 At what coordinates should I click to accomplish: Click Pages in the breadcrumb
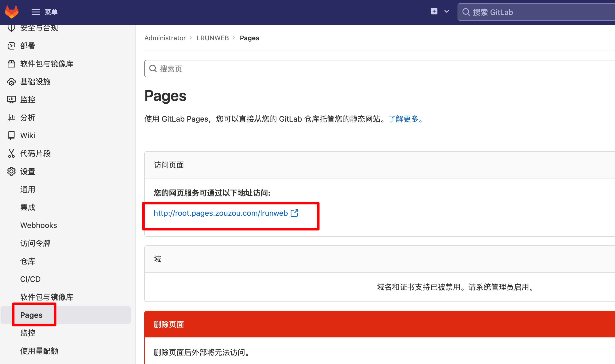(x=249, y=38)
